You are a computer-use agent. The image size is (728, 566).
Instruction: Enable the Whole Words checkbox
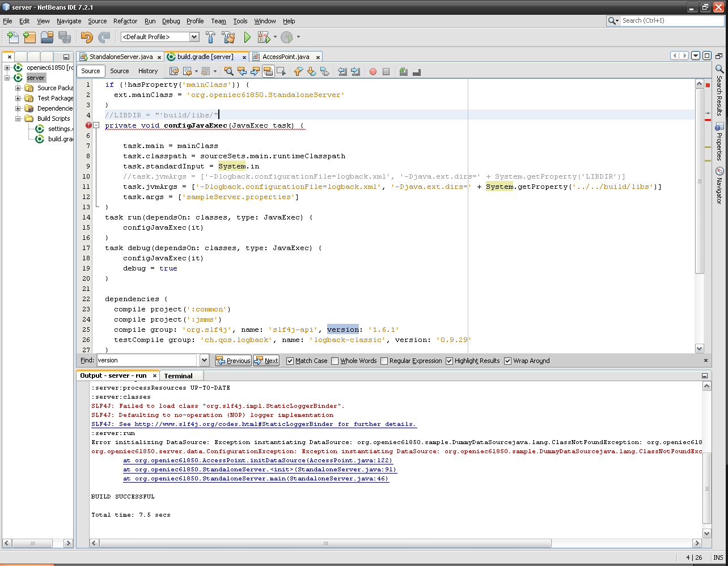tap(335, 361)
